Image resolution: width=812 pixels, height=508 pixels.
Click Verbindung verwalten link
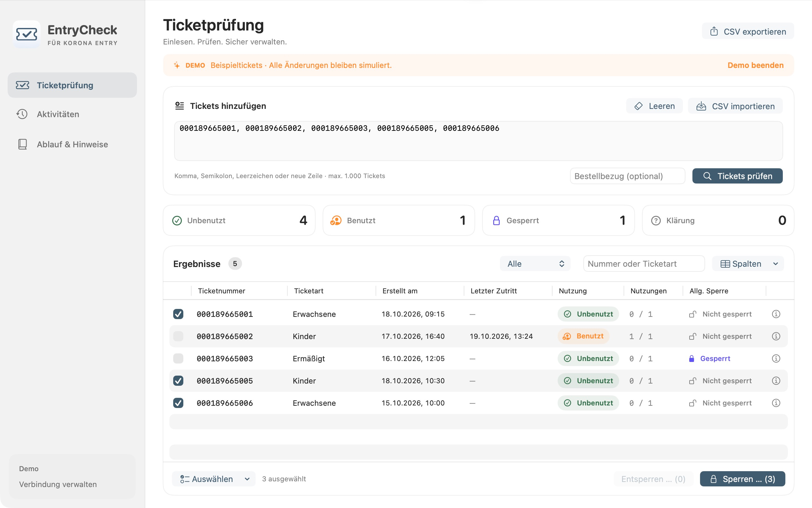pos(58,484)
